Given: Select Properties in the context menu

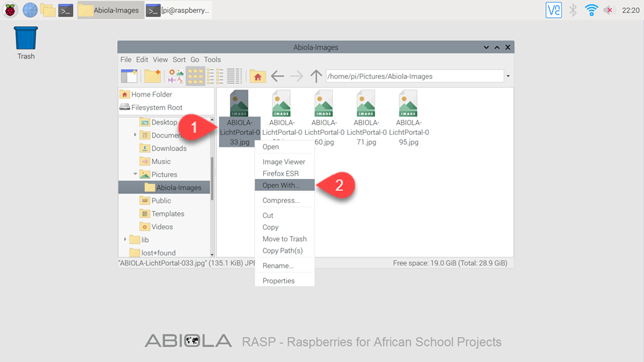Looking at the screenshot, I should (278, 281).
